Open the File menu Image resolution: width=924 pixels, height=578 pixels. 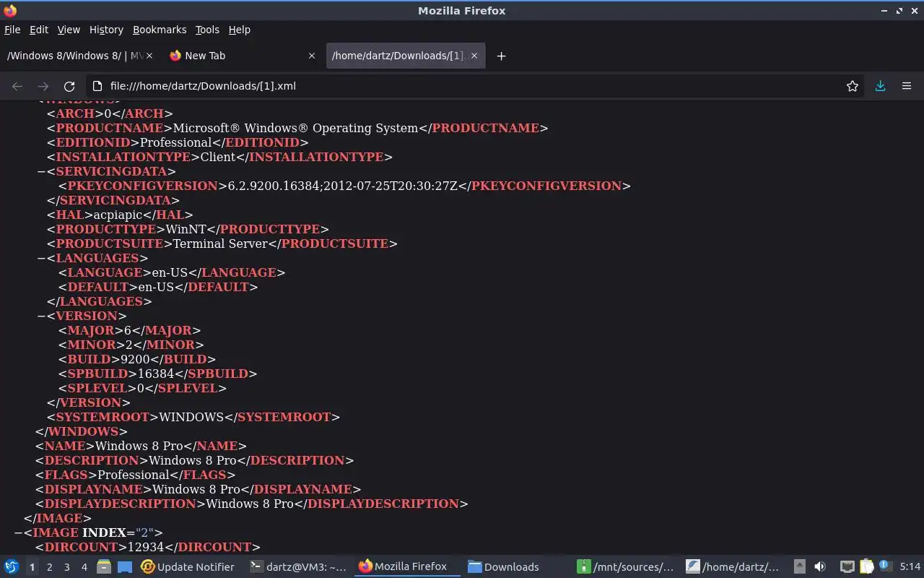(12, 30)
